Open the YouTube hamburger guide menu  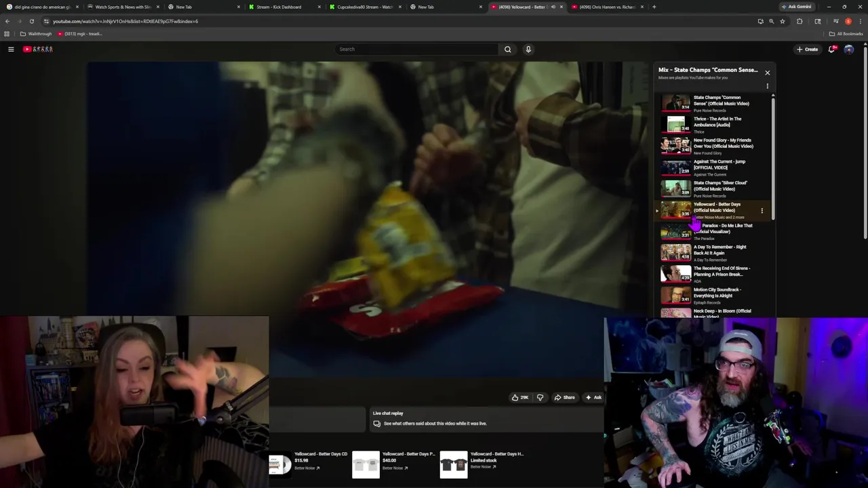click(x=11, y=49)
